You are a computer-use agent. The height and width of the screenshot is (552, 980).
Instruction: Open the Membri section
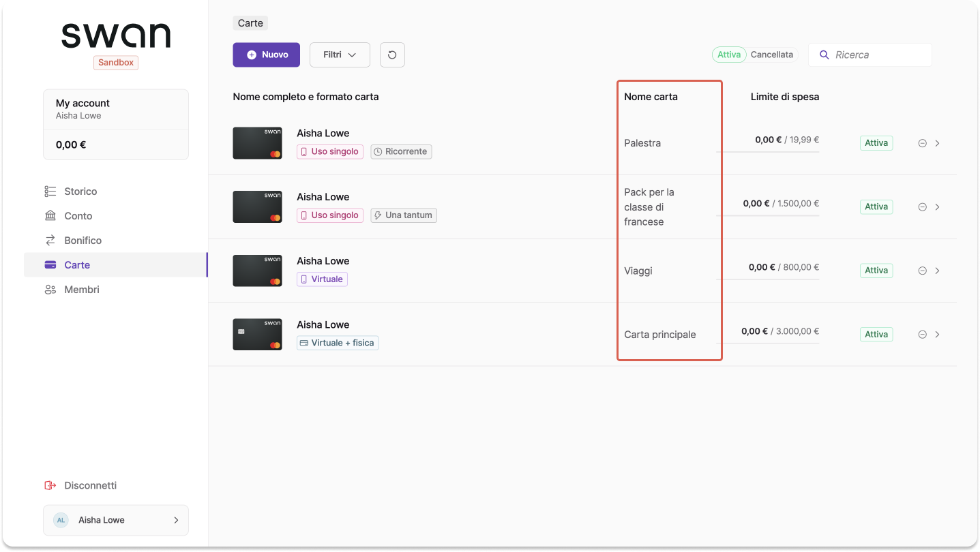[115, 290]
